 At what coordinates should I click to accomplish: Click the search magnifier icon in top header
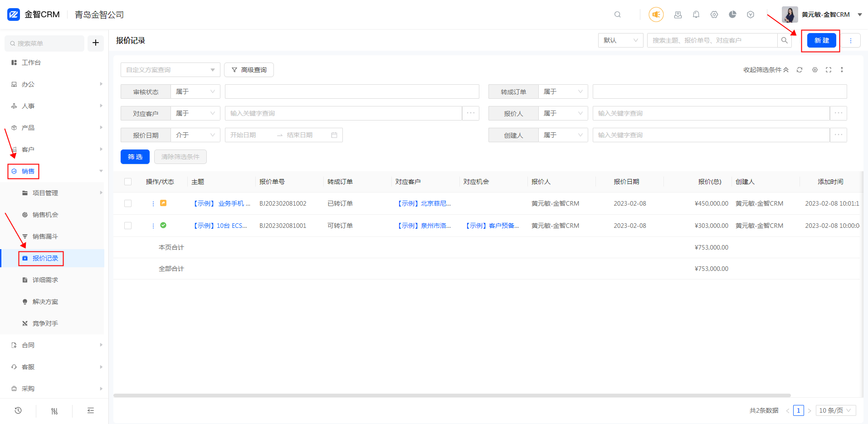pos(617,14)
